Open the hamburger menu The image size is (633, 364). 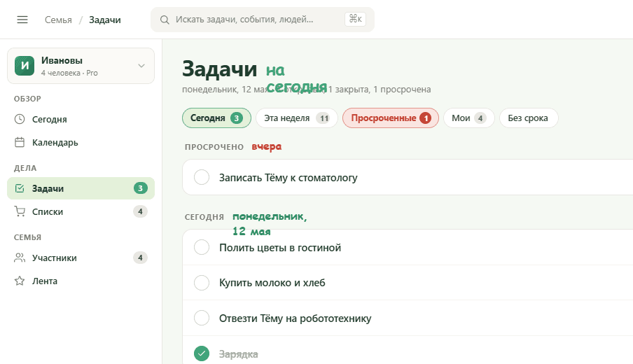(22, 20)
